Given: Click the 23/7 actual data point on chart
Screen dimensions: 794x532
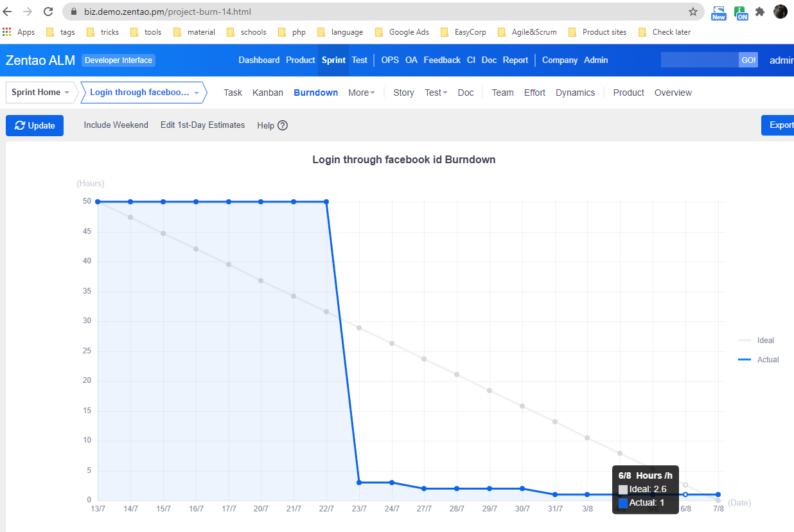Looking at the screenshot, I should point(359,483).
